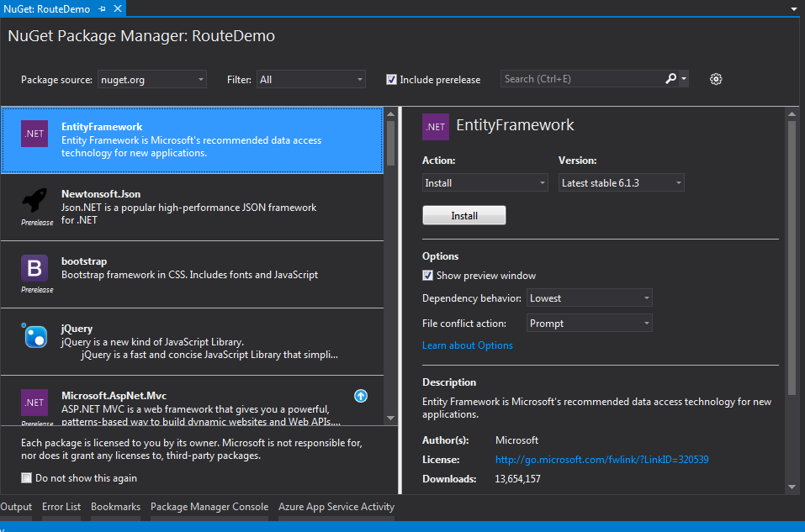Open NuGet package manager settings gear

coord(715,78)
